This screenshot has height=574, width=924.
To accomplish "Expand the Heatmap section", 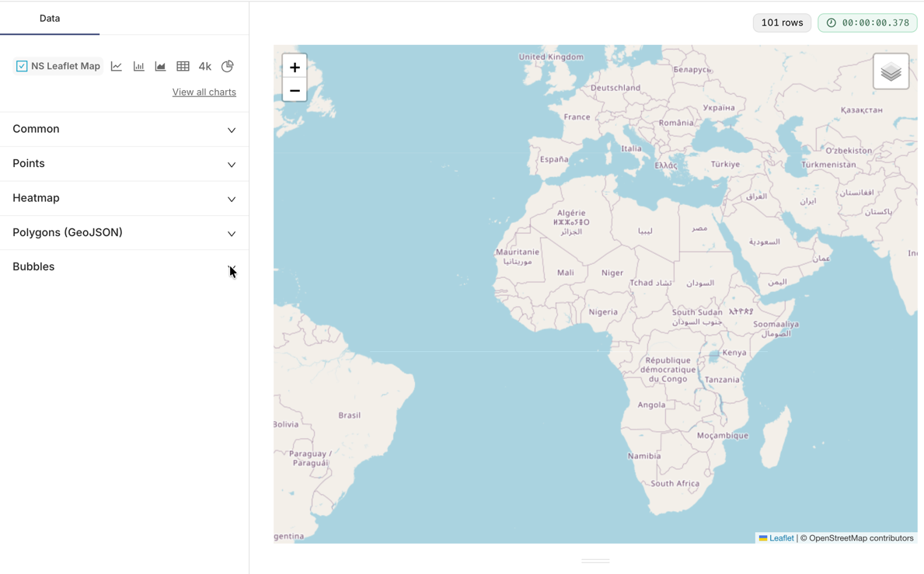I will (124, 198).
